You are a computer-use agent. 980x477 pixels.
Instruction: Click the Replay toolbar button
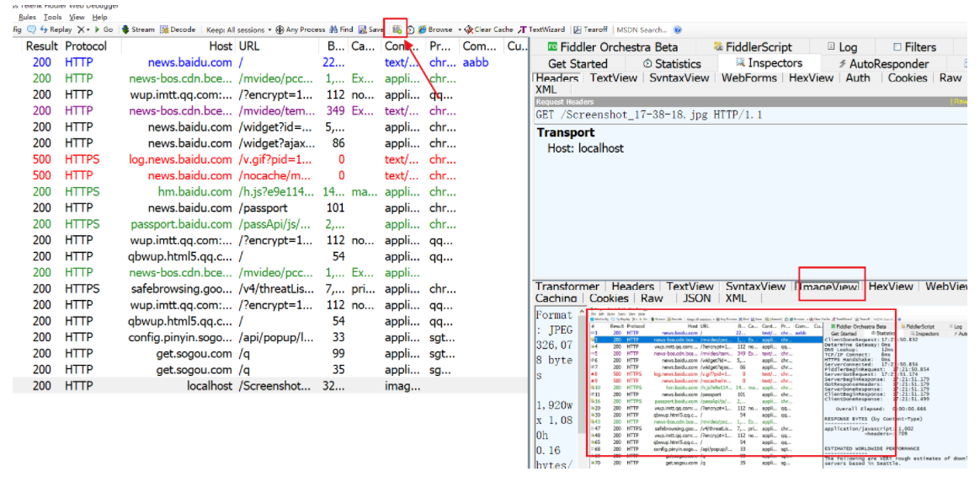[56, 29]
